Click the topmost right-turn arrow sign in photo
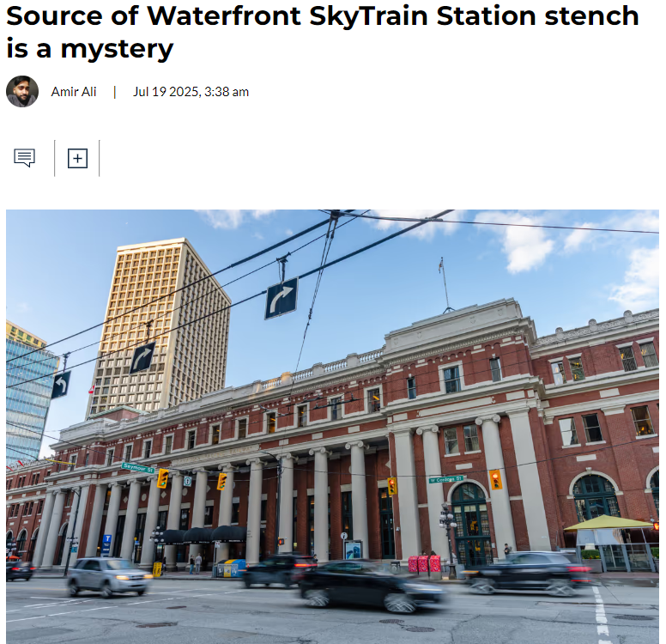666x644 pixels. 282,298
